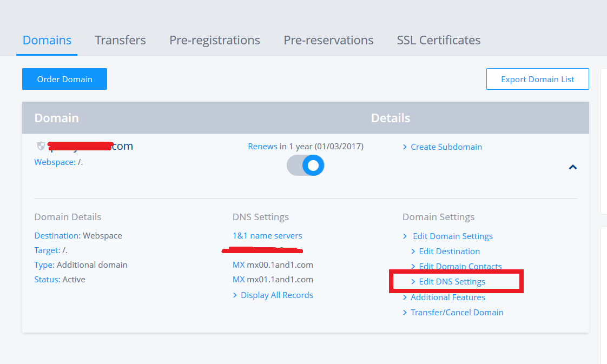607x364 pixels.
Task: Click the Renews link
Action: click(262, 146)
